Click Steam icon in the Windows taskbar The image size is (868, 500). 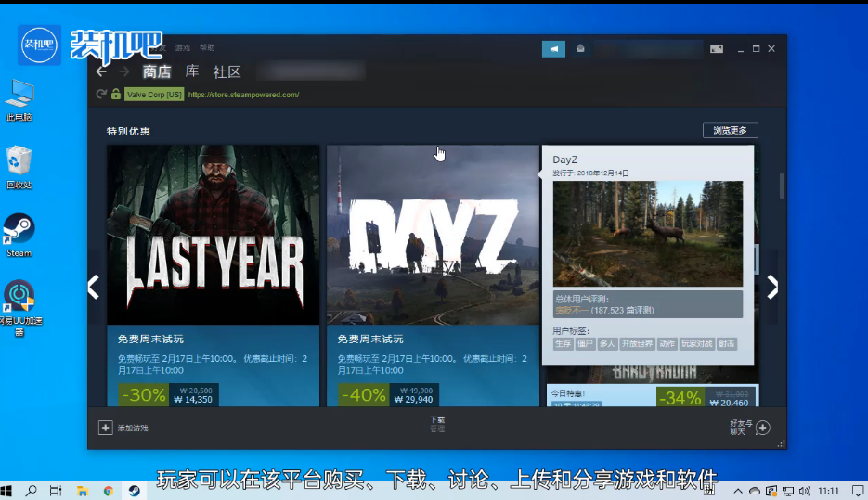coord(135,490)
